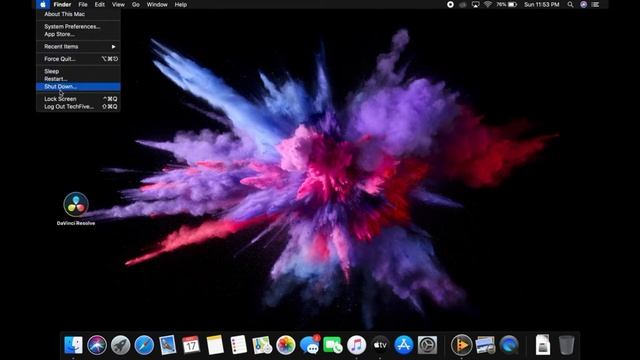Viewport: 640px width, 360px height.
Task: Open the image viewer icon in Dock
Action: point(485,345)
